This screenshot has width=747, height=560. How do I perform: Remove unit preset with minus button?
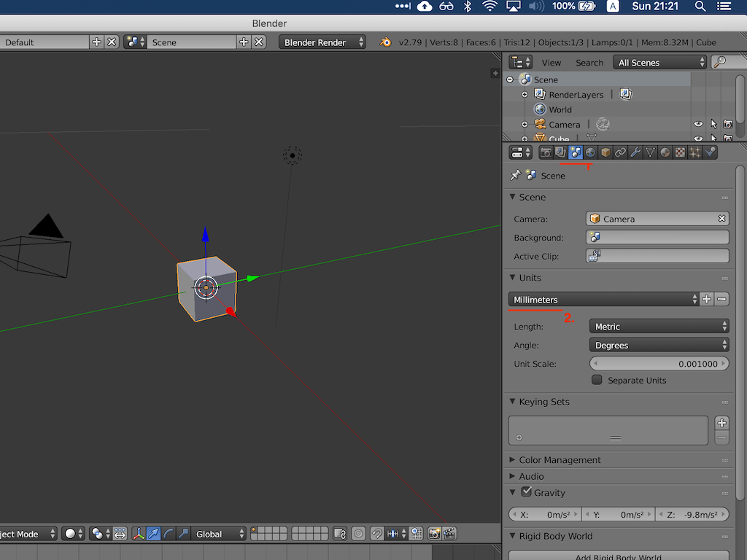click(721, 300)
